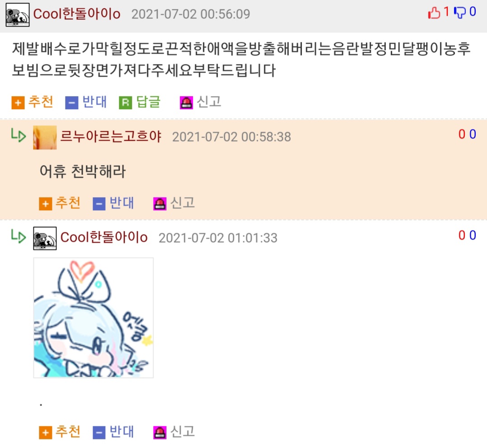
Task: Click Cool한돌아이o username on the 01:01:33 reply
Action: click(x=104, y=237)
